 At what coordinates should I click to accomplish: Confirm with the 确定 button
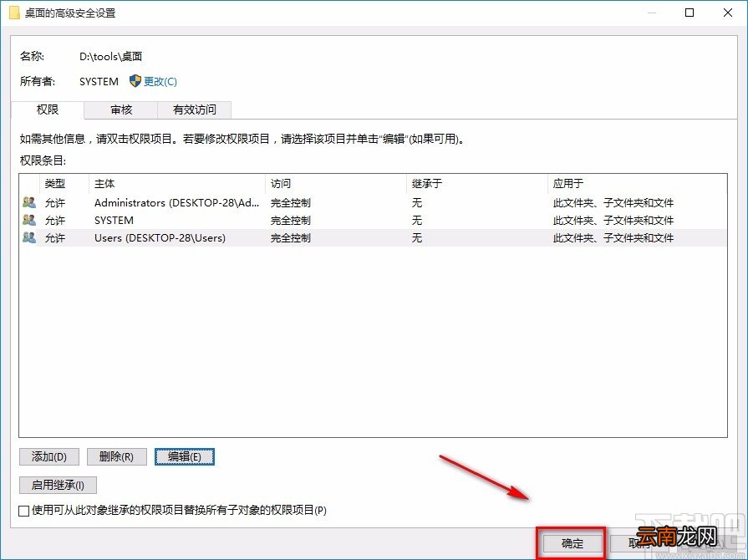(572, 543)
